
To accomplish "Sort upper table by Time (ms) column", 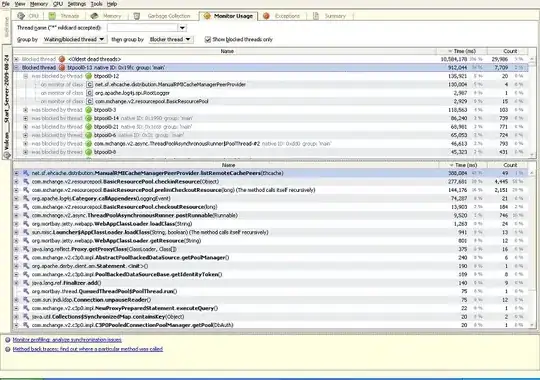I will pyautogui.click(x=462, y=51).
